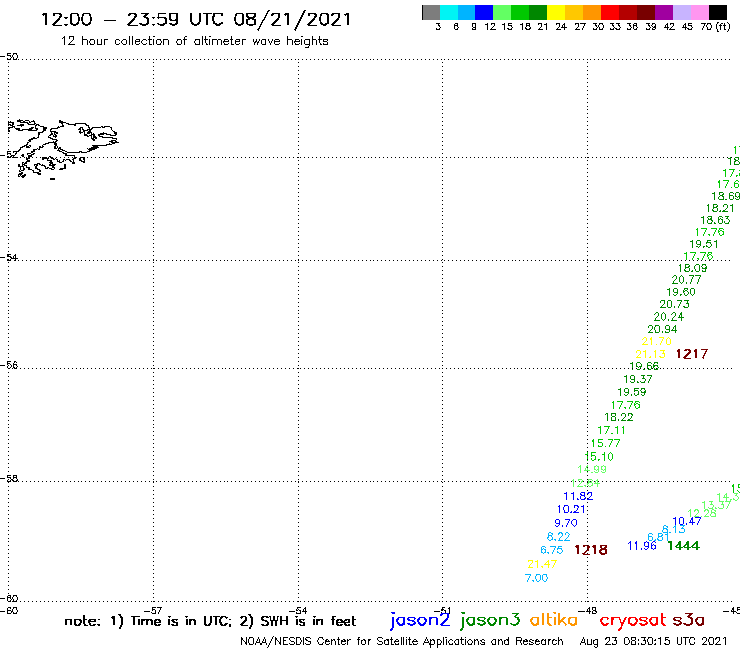Click the 10.21 wave height value
Viewport: 740px width, 650px height.
point(572,509)
